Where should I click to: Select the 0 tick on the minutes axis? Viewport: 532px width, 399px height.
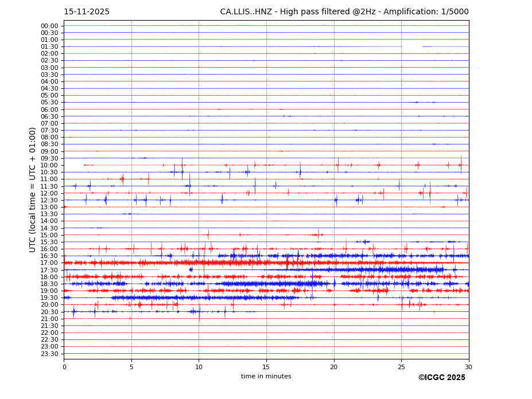(x=64, y=367)
